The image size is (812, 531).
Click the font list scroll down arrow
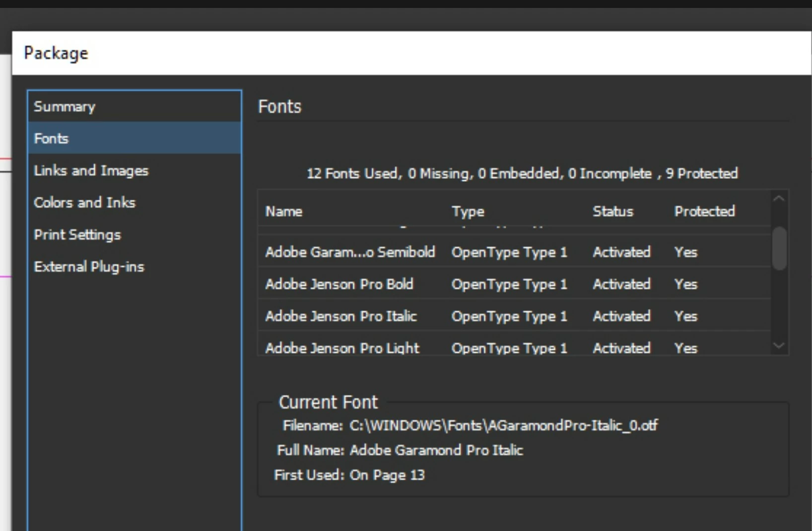(779, 345)
